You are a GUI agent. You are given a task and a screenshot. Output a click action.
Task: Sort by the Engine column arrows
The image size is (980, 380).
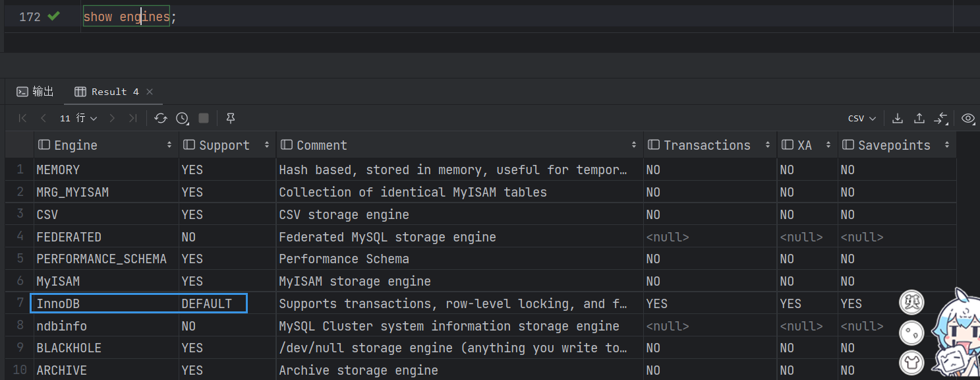[169, 145]
